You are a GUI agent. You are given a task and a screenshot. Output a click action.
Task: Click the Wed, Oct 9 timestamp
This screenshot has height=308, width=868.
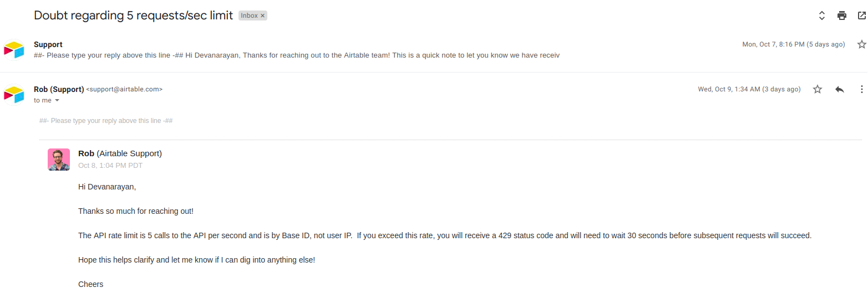pyautogui.click(x=749, y=89)
